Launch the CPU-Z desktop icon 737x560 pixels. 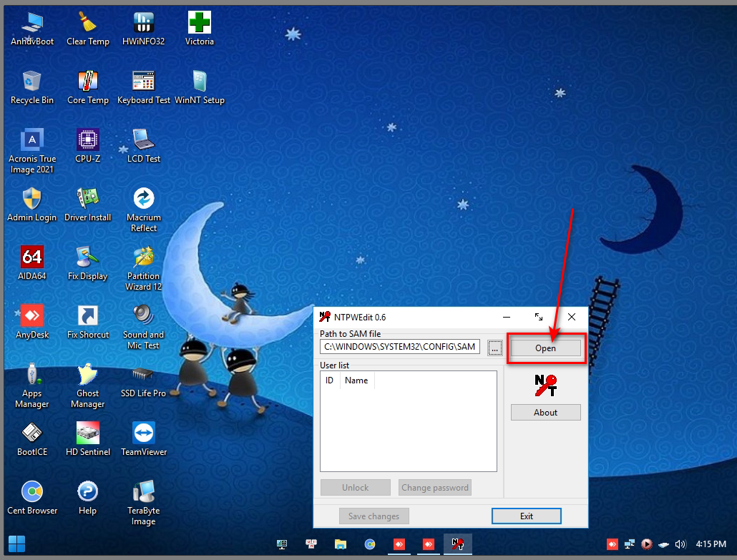point(88,146)
